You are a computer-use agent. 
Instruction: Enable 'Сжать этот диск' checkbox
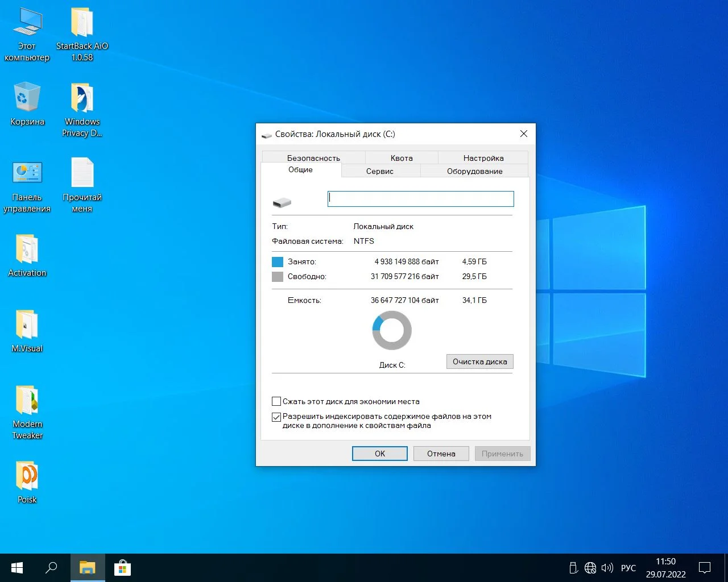point(276,401)
